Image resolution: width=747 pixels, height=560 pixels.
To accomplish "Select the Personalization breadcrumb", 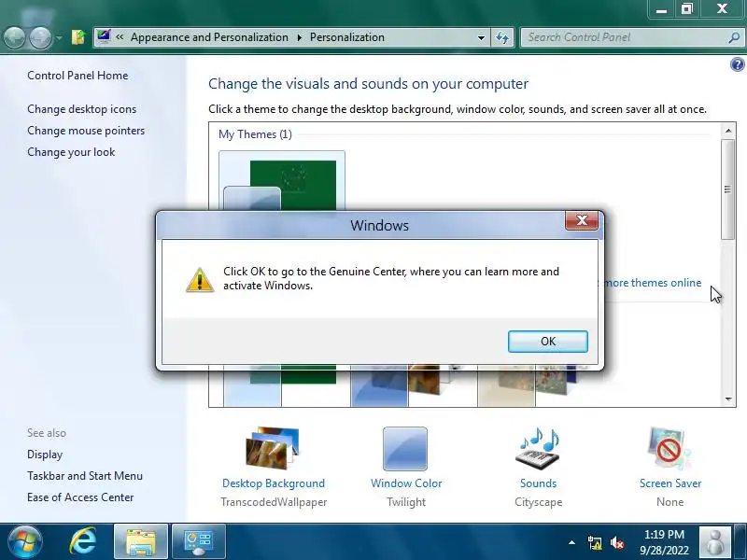I will [x=346, y=37].
